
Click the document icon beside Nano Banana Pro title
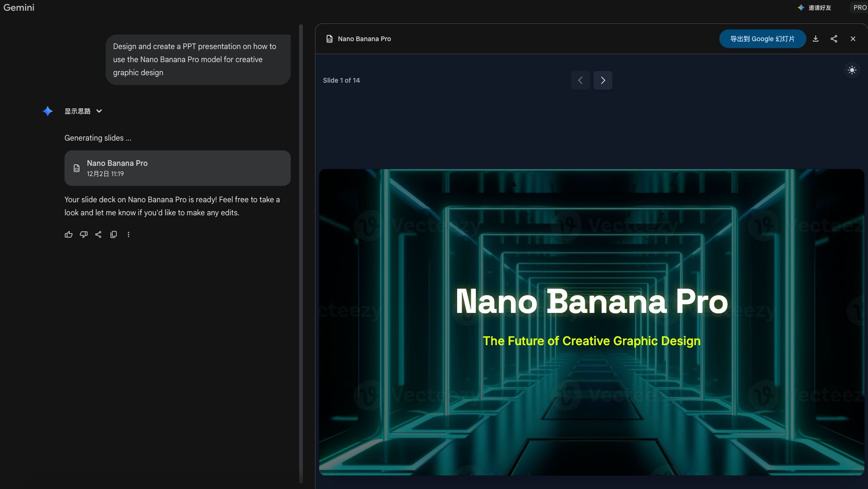(x=330, y=39)
